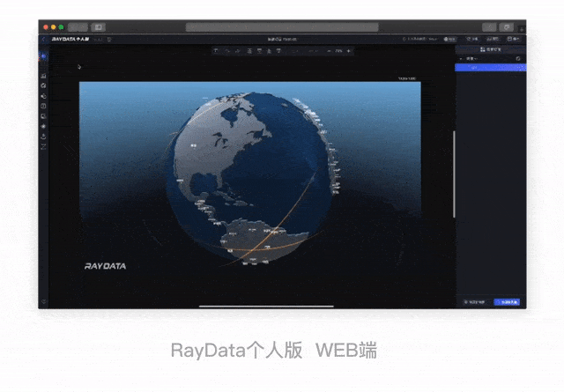Click the second-from-right header action button
The image size is (564, 392).
[493, 39]
